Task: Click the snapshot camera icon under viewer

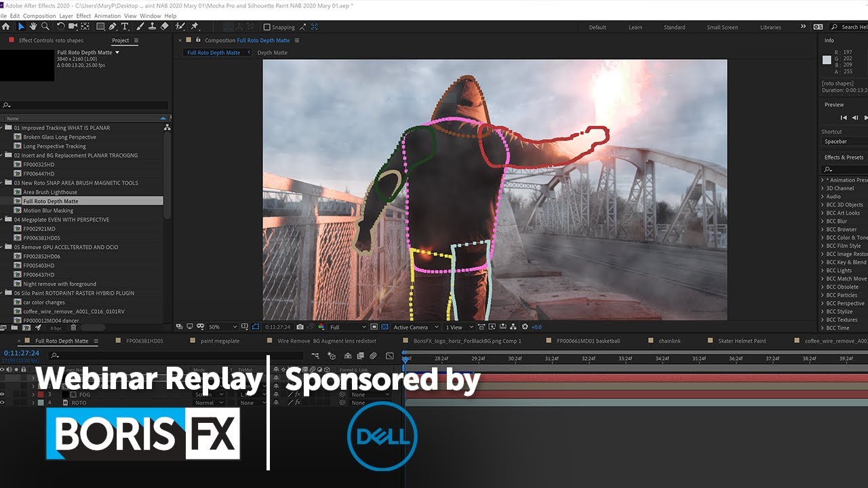Action: point(300,327)
